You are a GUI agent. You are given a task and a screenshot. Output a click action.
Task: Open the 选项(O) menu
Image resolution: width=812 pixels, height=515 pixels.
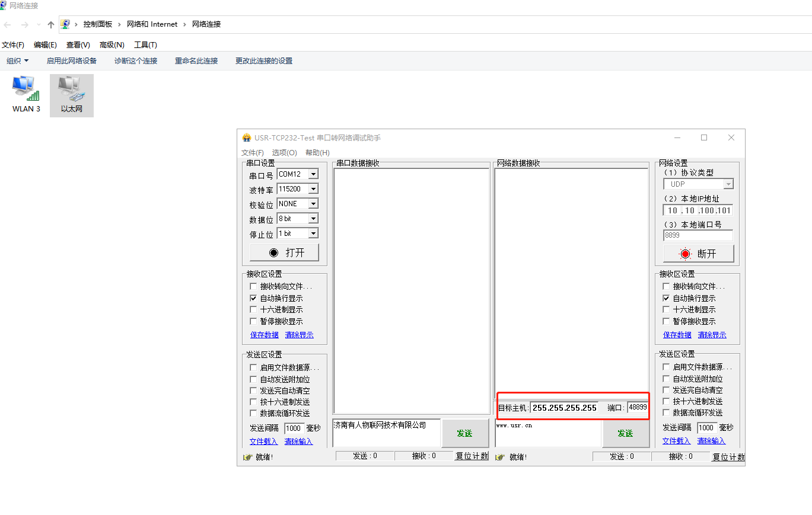(x=284, y=153)
